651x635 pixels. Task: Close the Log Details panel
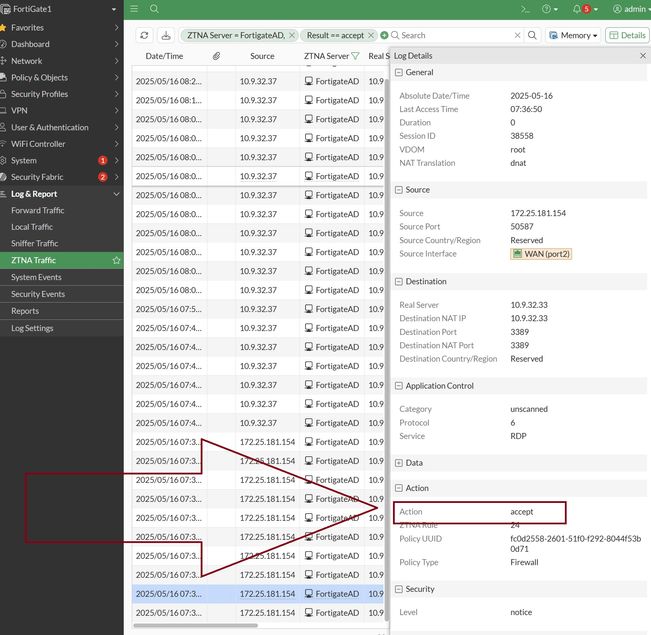pyautogui.click(x=643, y=56)
